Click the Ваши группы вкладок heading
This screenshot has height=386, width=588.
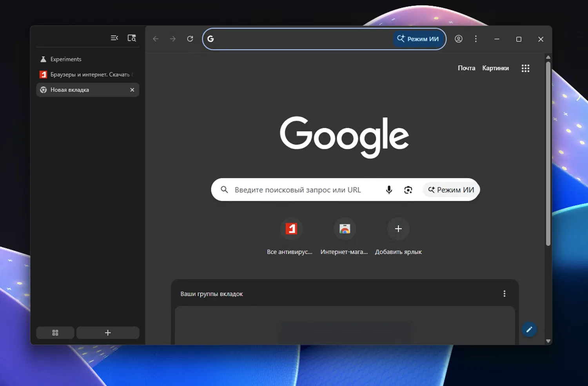coord(212,294)
